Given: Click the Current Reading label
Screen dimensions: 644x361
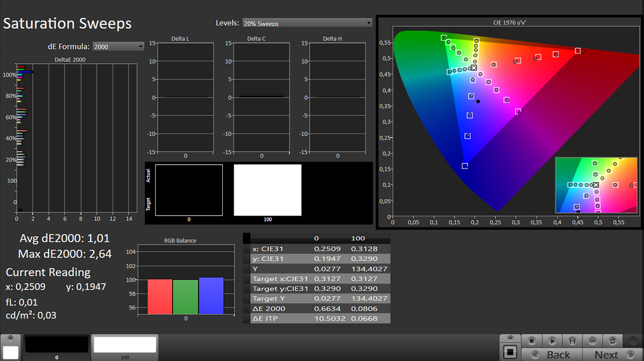Looking at the screenshot, I should click(48, 272).
